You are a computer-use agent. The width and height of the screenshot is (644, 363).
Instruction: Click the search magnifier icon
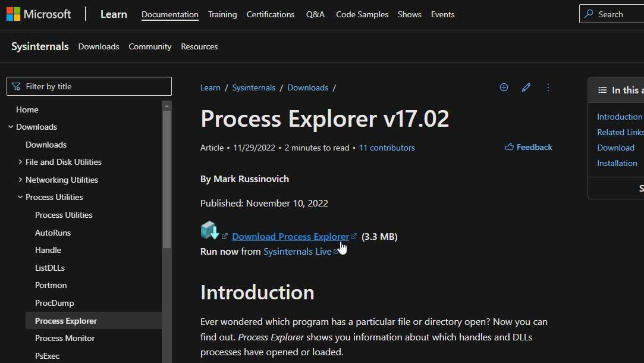(x=589, y=14)
